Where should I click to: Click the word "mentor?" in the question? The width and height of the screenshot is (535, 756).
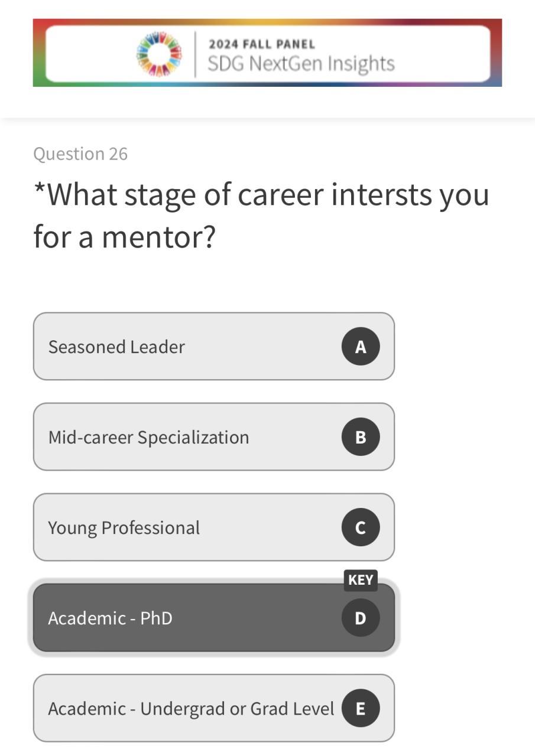[159, 237]
